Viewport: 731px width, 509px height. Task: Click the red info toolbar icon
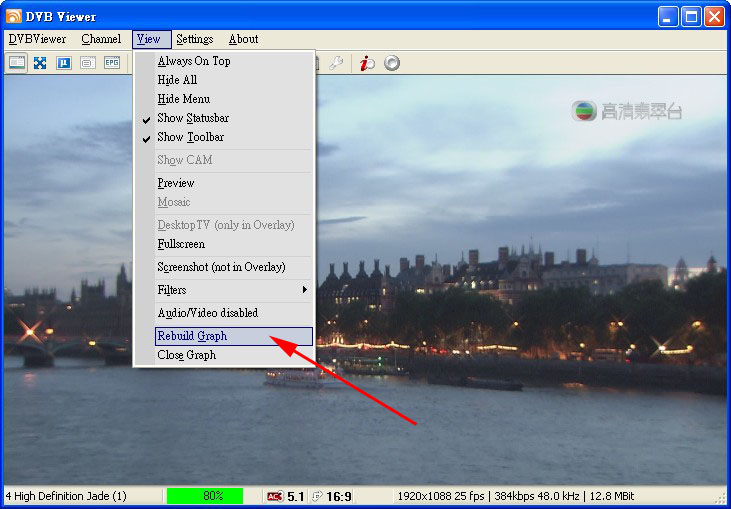(367, 63)
